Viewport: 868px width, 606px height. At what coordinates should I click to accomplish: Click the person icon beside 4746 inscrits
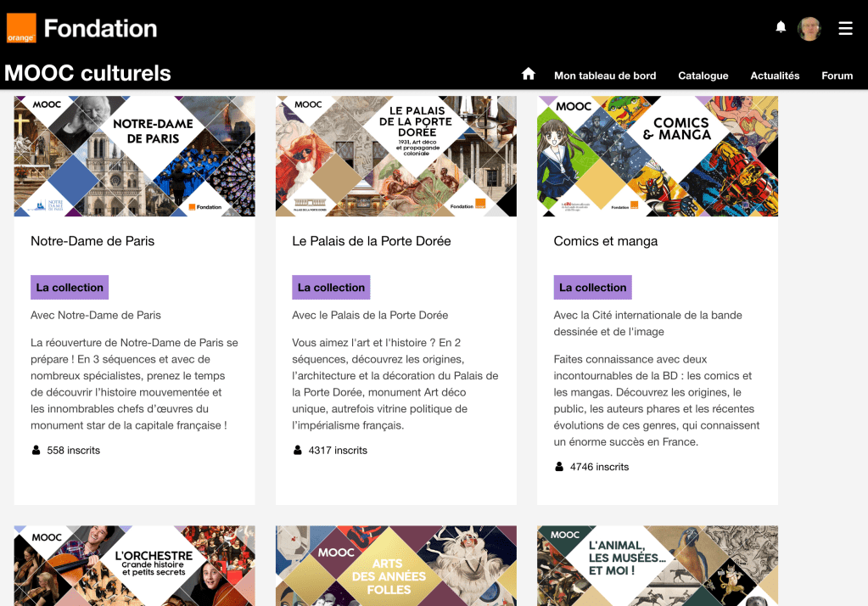(x=559, y=467)
